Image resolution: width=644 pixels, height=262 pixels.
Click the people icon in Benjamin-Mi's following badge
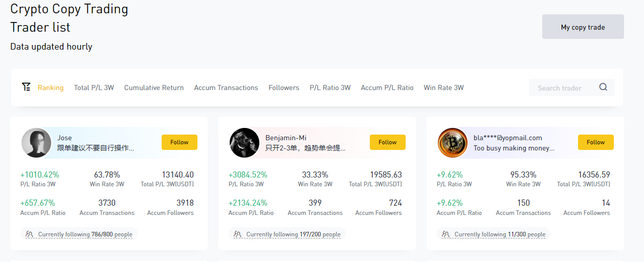pos(237,234)
